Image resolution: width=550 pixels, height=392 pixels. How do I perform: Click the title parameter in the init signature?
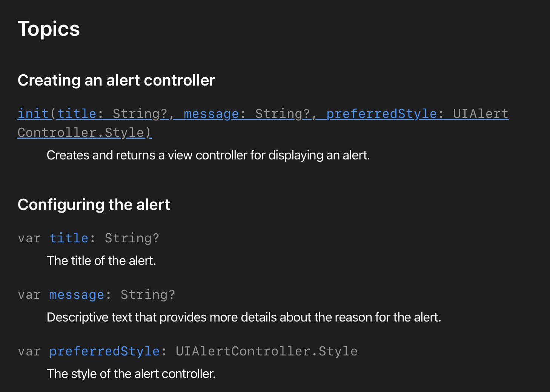click(77, 114)
